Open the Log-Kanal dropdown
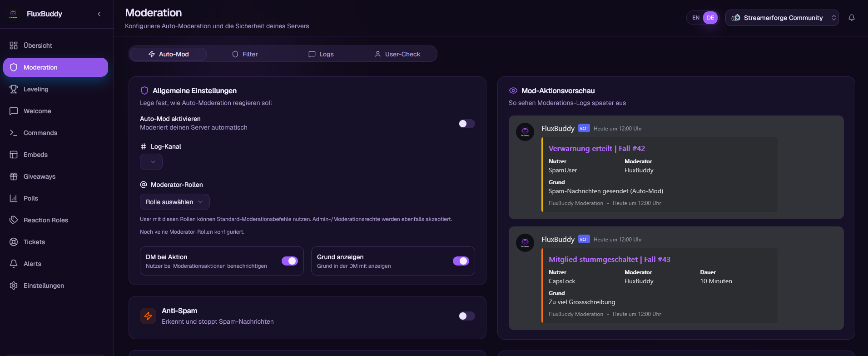 (151, 162)
